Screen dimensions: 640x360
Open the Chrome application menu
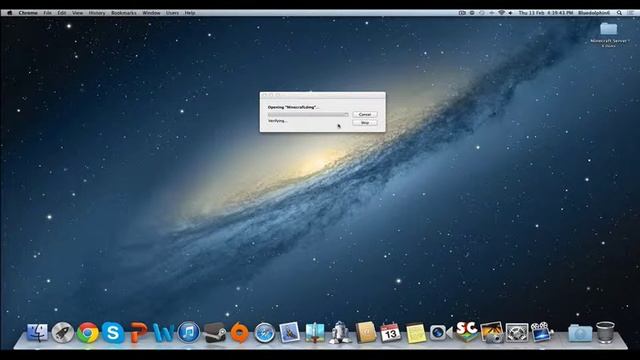click(x=28, y=13)
